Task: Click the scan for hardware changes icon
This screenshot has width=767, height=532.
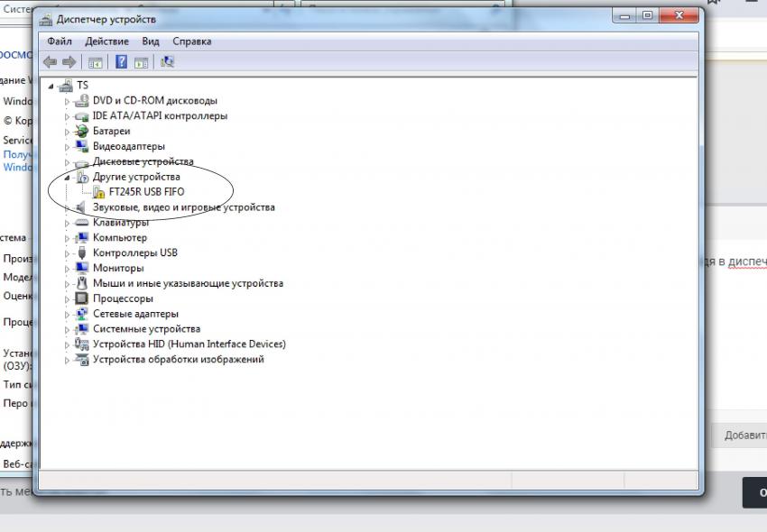Action: pos(167,62)
